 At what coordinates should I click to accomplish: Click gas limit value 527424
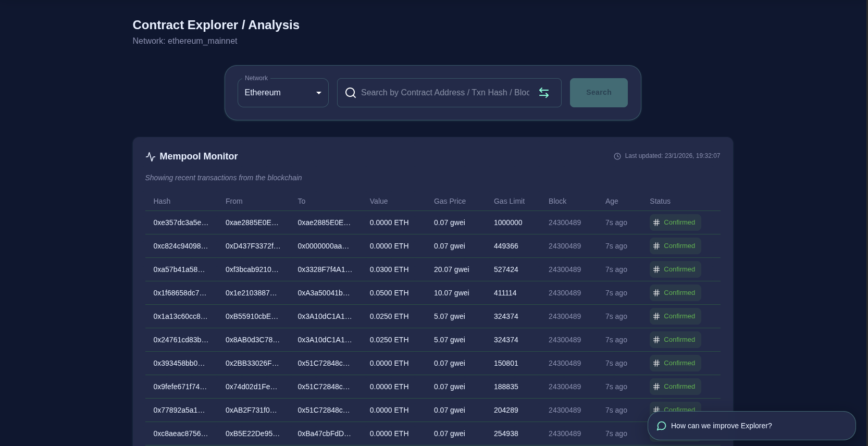[506, 269]
